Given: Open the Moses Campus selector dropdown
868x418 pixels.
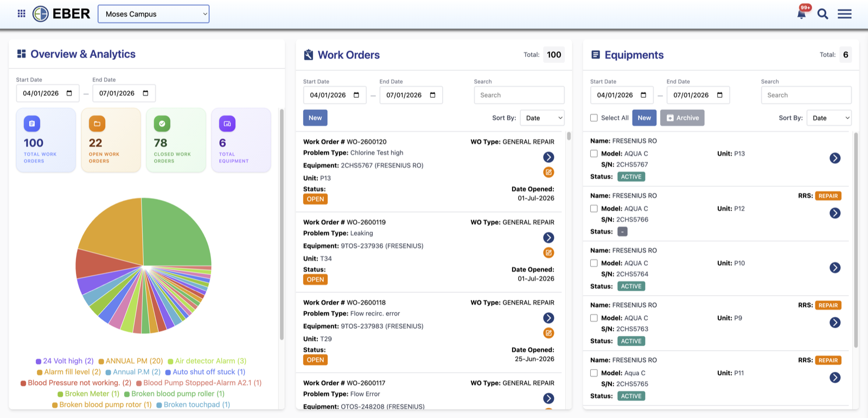Looking at the screenshot, I should coord(154,14).
